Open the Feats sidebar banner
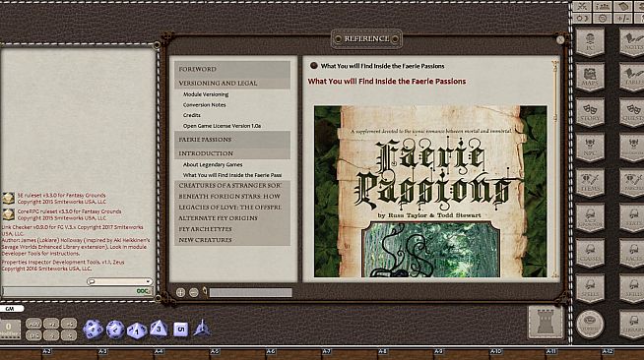644x360 pixels. [x=632, y=218]
